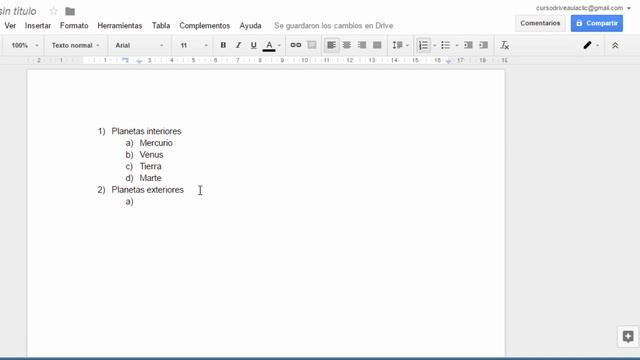Screen dimensions: 640x360
Task: Decrease the indent level
Action: point(468,45)
